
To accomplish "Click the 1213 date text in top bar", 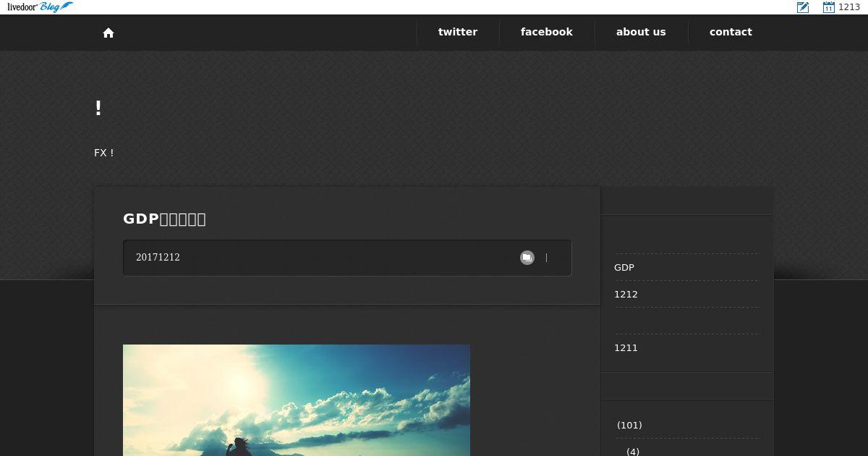I will (849, 7).
